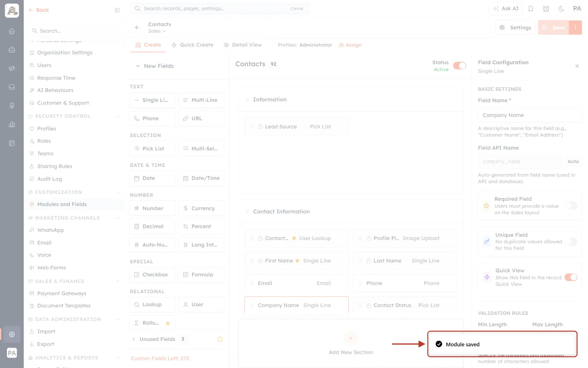
Task: Close the Field Configuration panel
Action: point(577,66)
